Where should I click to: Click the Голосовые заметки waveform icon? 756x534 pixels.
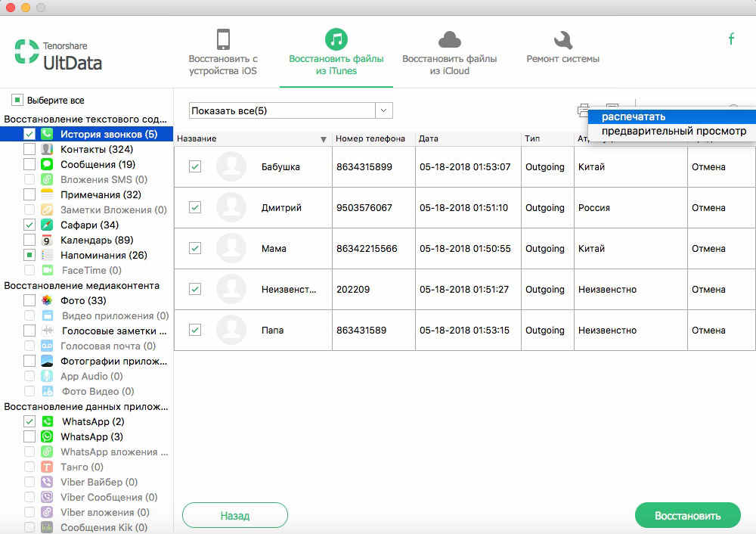click(x=47, y=331)
